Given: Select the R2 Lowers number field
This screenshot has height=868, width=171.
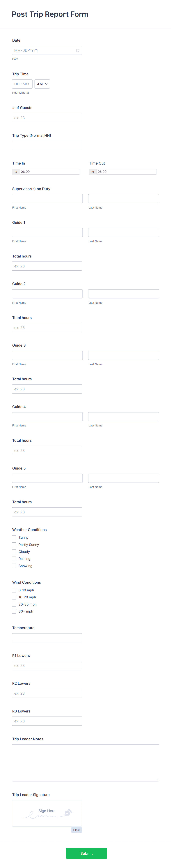Looking at the screenshot, I should 47,693.
